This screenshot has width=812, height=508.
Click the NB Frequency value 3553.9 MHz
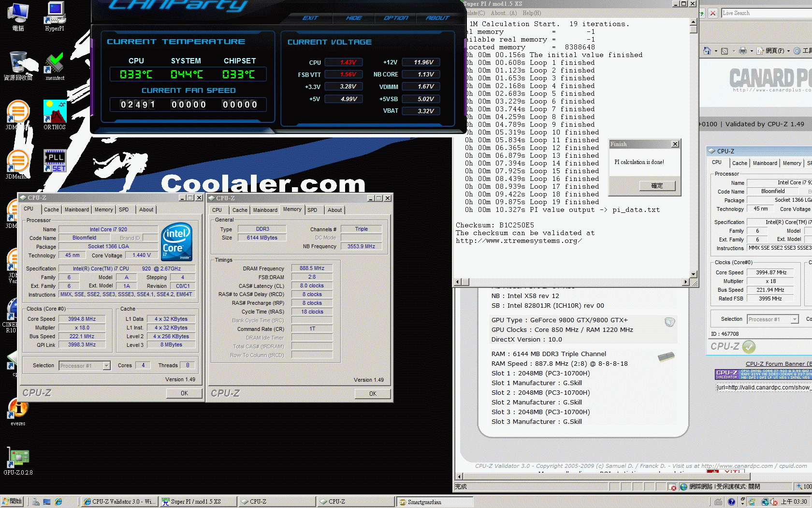[361, 246]
